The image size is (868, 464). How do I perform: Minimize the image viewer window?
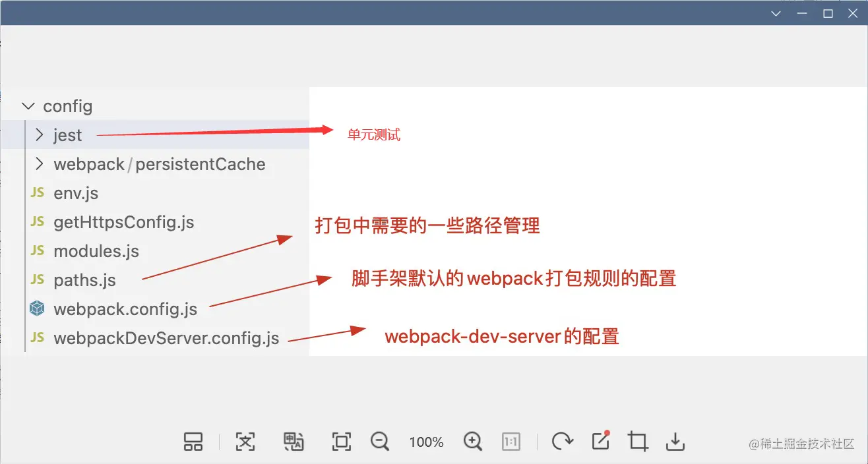pos(803,13)
